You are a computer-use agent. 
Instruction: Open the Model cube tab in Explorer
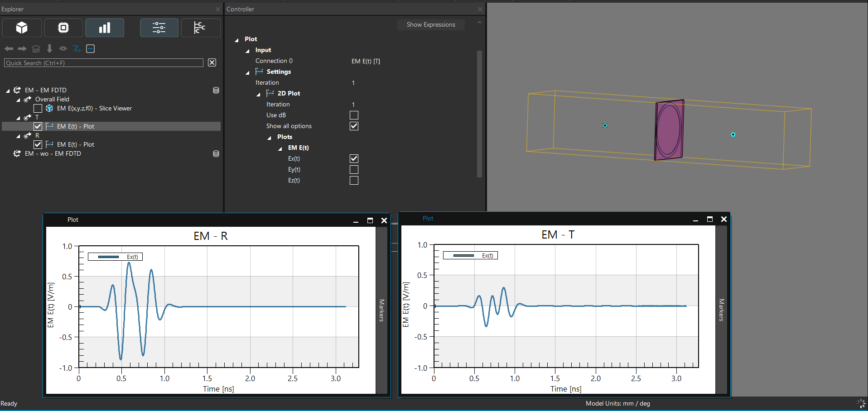[x=22, y=28]
